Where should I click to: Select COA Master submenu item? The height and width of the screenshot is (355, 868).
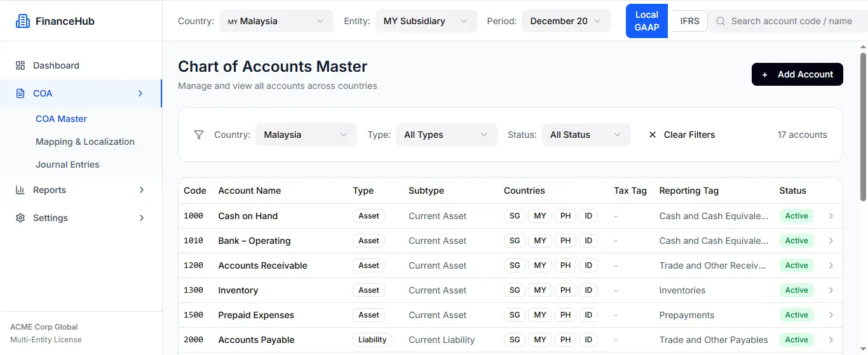(x=61, y=119)
